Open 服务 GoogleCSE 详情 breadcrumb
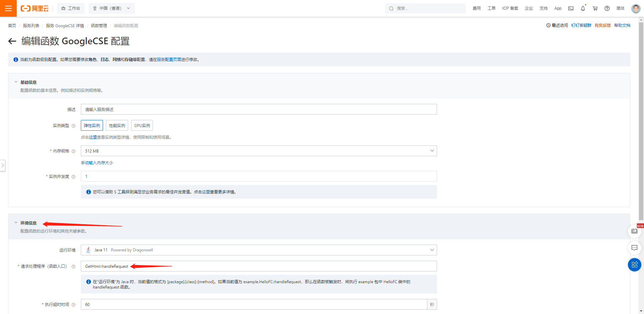This screenshot has height=314, width=644. (x=65, y=26)
